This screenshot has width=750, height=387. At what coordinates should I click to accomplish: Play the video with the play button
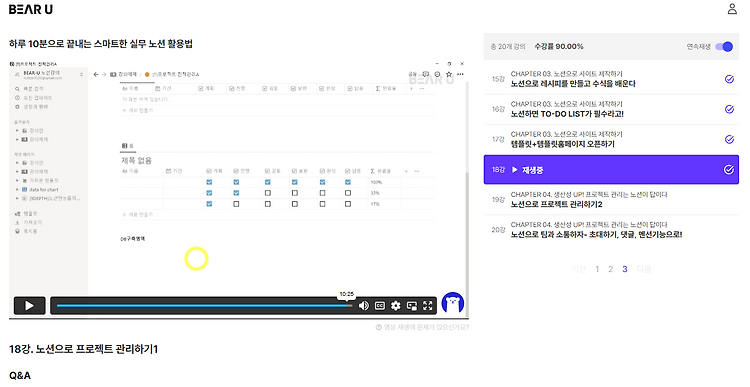coord(29,306)
